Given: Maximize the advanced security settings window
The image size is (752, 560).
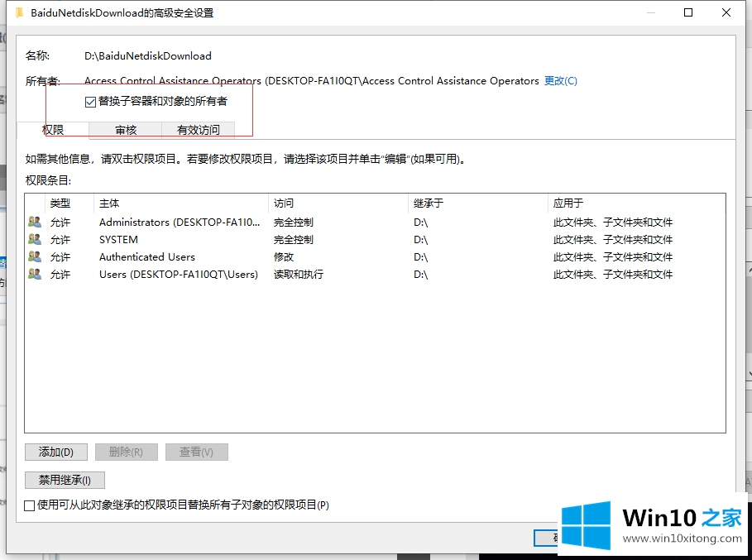Looking at the screenshot, I should coord(688,12).
